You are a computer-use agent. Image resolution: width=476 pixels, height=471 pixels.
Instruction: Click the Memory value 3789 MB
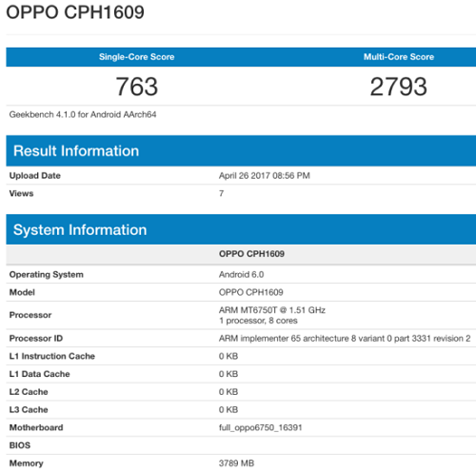click(236, 463)
